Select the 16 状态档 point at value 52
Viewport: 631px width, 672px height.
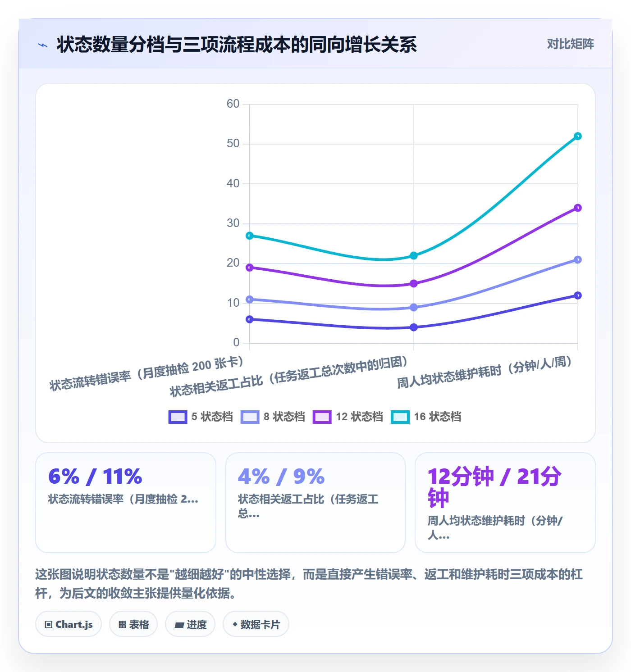pos(578,136)
